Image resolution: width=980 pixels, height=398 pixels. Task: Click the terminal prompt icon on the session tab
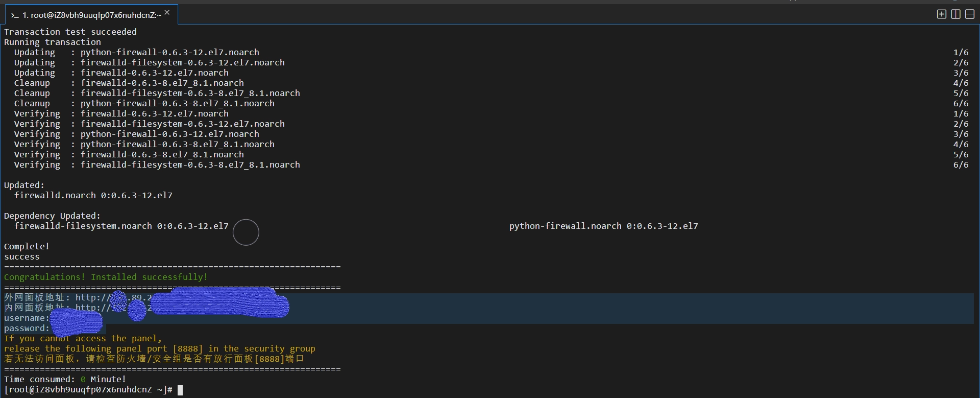point(15,15)
